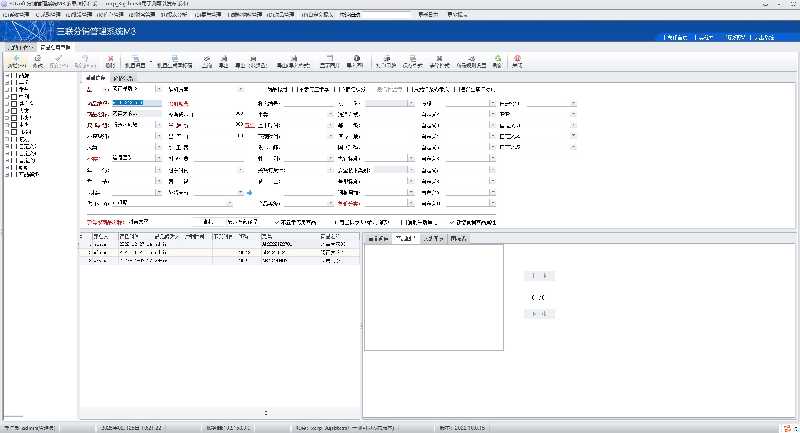Click the lower button beside the image box

(x=539, y=315)
